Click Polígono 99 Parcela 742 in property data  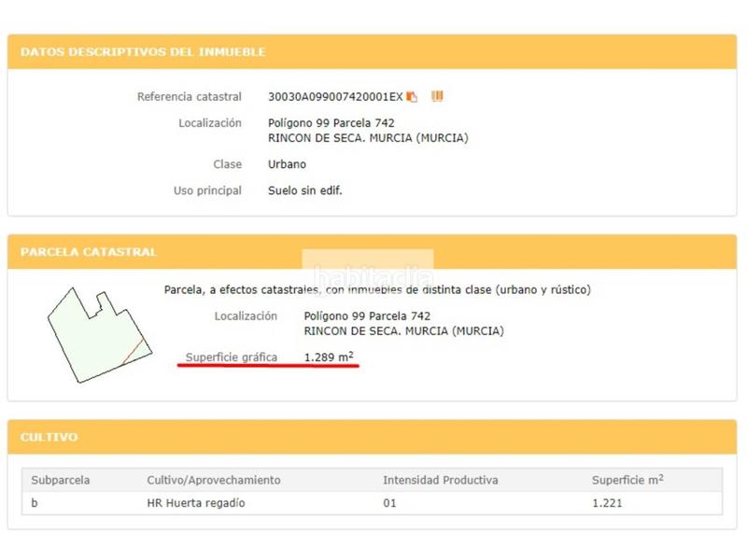[331, 123]
